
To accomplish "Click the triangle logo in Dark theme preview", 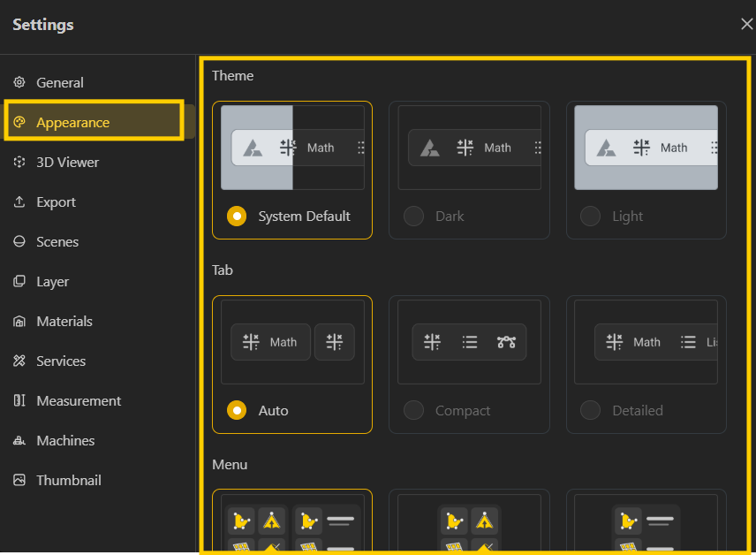I will (x=429, y=148).
